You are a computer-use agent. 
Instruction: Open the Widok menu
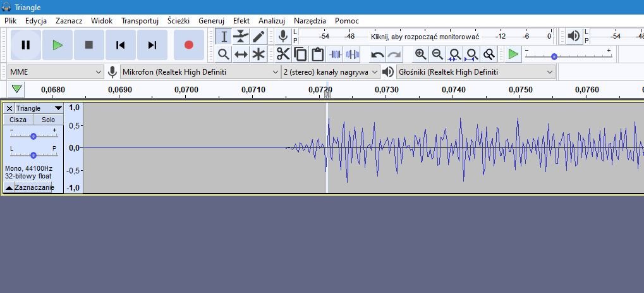[102, 21]
